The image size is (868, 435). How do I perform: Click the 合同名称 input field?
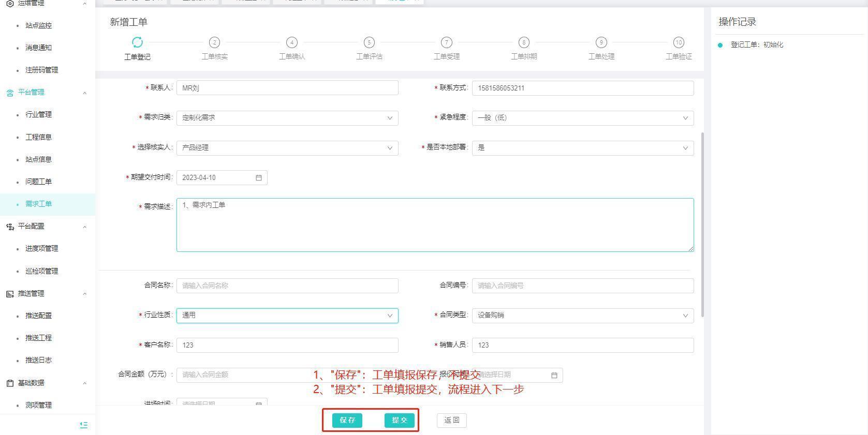pyautogui.click(x=287, y=286)
